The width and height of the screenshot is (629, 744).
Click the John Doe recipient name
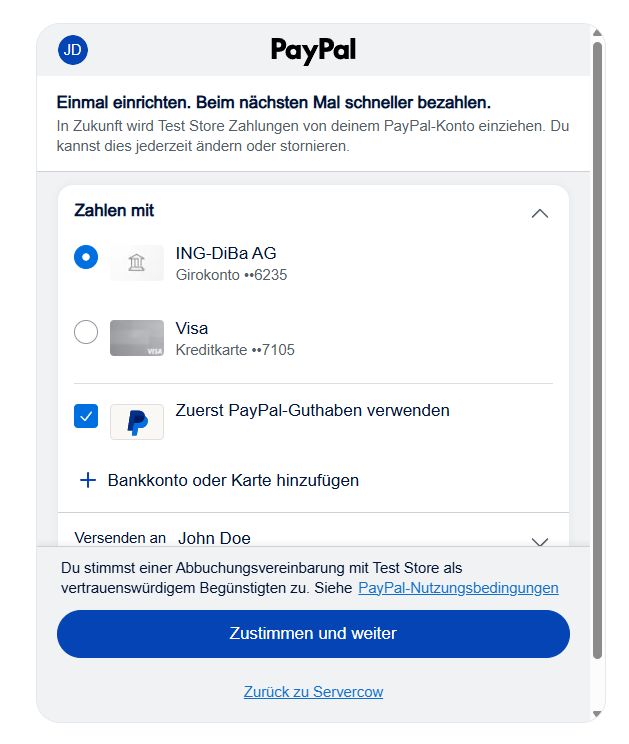tap(214, 539)
